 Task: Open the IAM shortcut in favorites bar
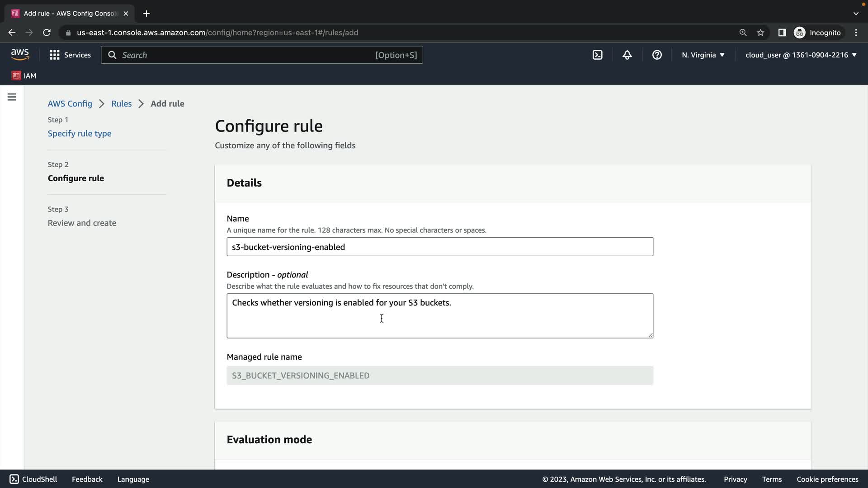24,75
